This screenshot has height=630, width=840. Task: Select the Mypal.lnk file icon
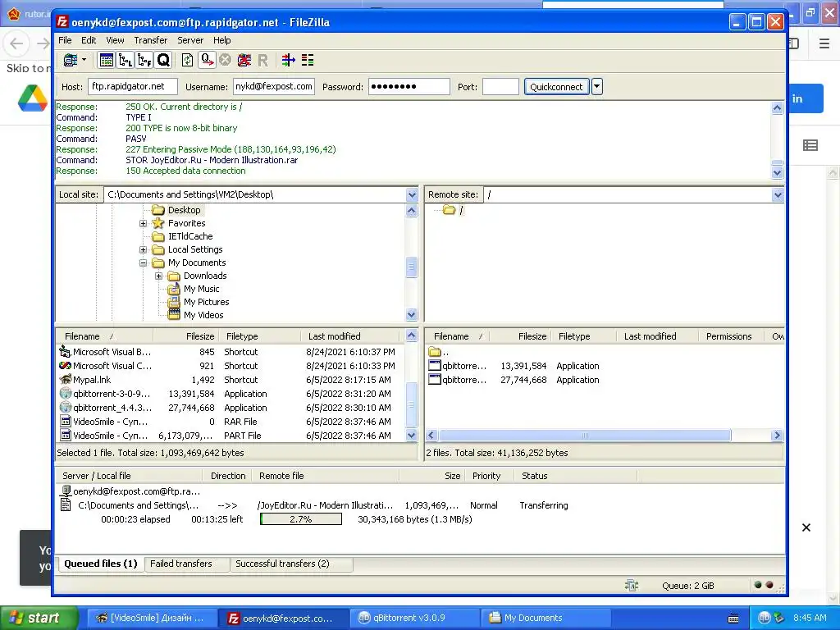tap(65, 379)
